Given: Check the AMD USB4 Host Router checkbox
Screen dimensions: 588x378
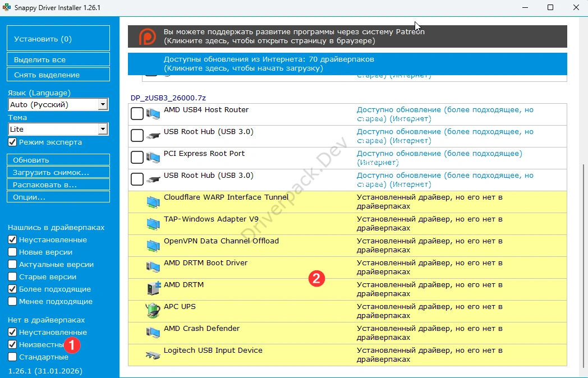Looking at the screenshot, I should pos(137,114).
